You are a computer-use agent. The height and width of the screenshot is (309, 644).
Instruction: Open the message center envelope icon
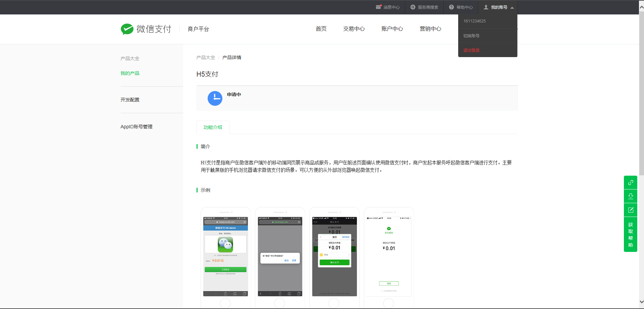click(x=379, y=7)
